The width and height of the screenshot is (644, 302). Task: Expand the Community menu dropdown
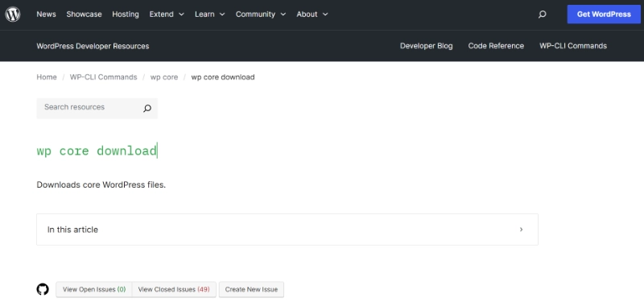click(261, 14)
